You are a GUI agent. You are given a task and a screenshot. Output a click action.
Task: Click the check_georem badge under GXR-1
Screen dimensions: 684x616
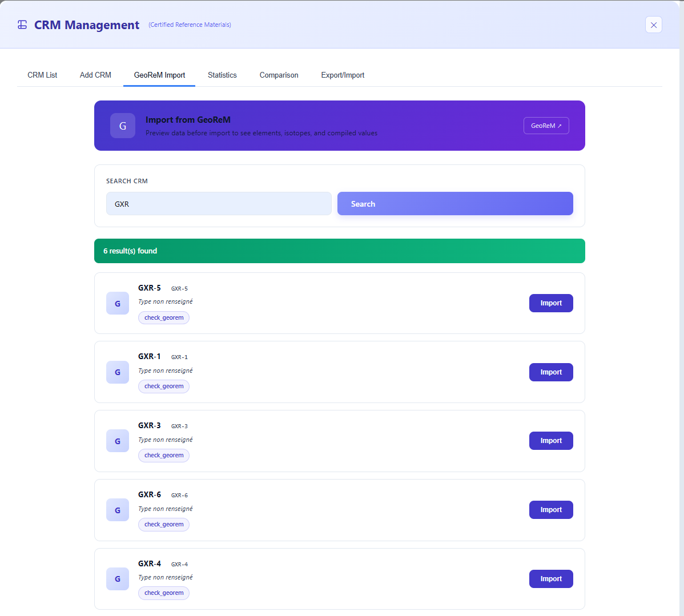coord(164,386)
